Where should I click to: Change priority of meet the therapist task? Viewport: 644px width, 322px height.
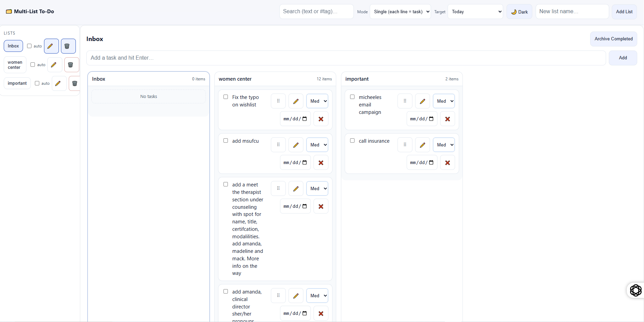click(317, 188)
